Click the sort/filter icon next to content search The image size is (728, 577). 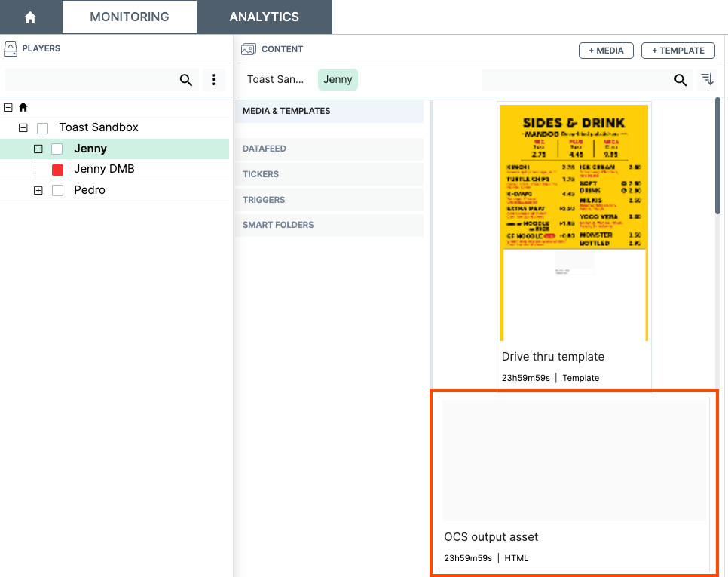click(x=707, y=79)
